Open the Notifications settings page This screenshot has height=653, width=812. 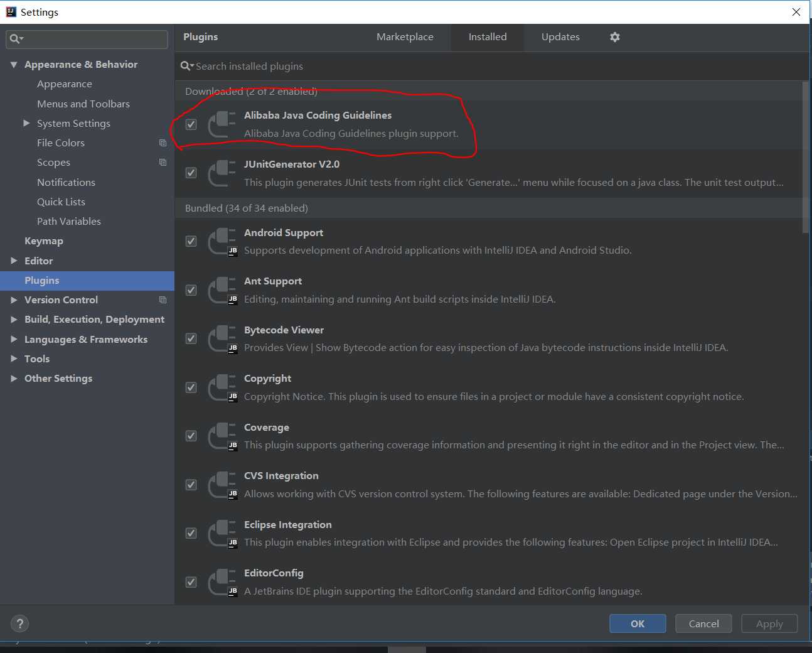(66, 182)
